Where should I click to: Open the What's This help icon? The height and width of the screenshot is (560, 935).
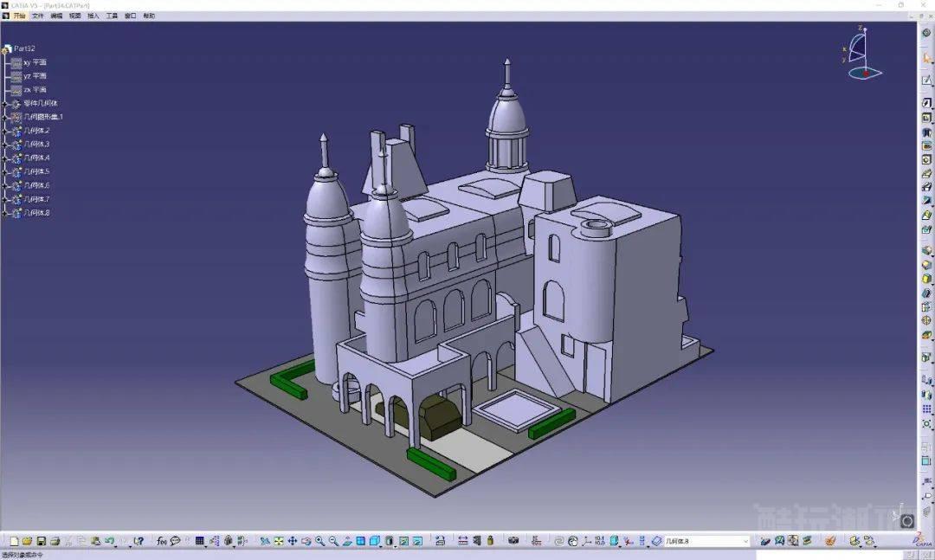pos(139,541)
